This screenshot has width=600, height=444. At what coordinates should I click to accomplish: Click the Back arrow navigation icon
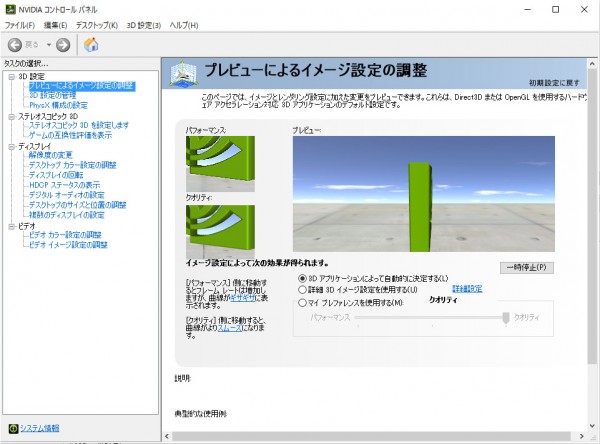coord(15,45)
